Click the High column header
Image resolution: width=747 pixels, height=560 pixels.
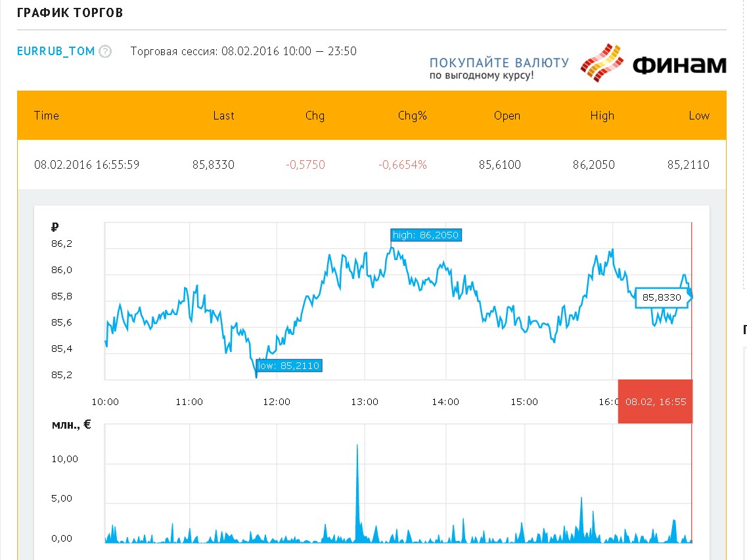[602, 116]
